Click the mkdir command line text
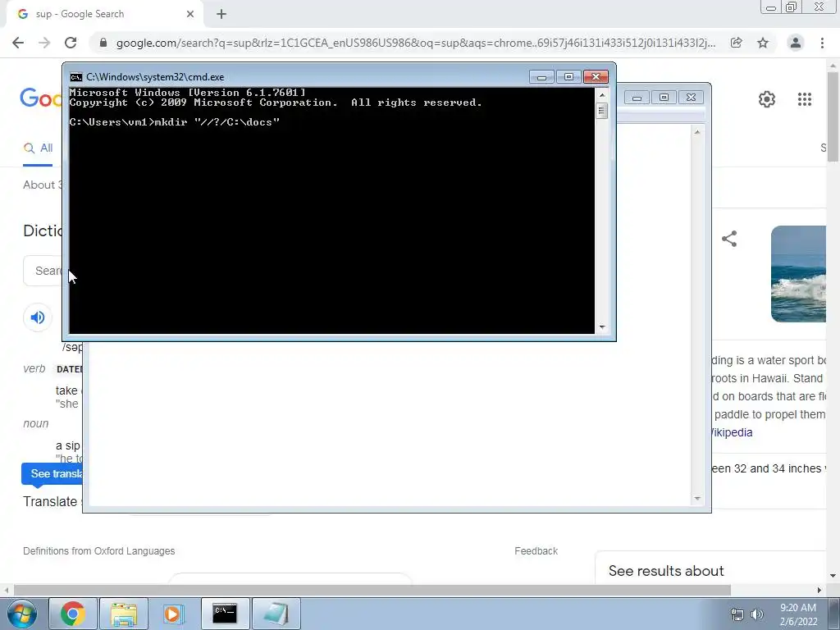840x630 pixels. pyautogui.click(x=174, y=122)
